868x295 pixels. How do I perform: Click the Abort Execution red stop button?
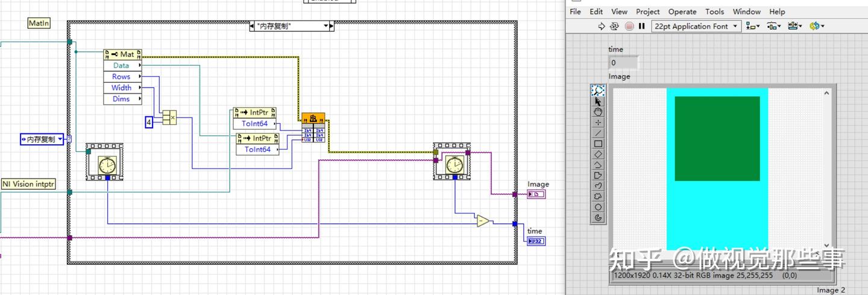coord(629,26)
